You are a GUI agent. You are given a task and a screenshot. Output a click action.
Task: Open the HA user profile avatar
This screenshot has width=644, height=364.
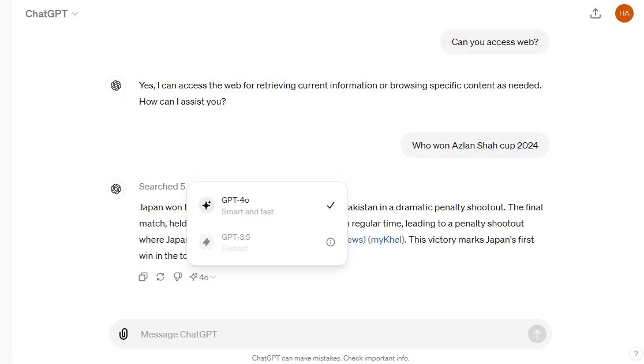coord(624,13)
